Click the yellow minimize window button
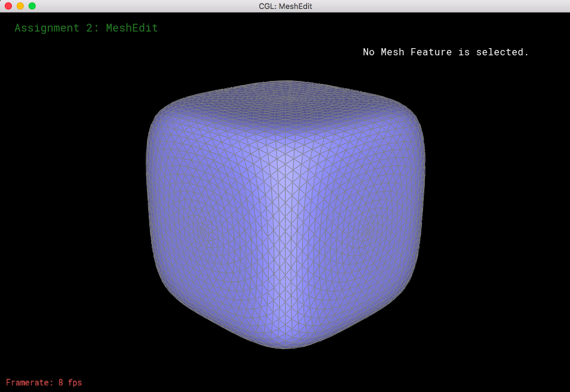 (20, 6)
